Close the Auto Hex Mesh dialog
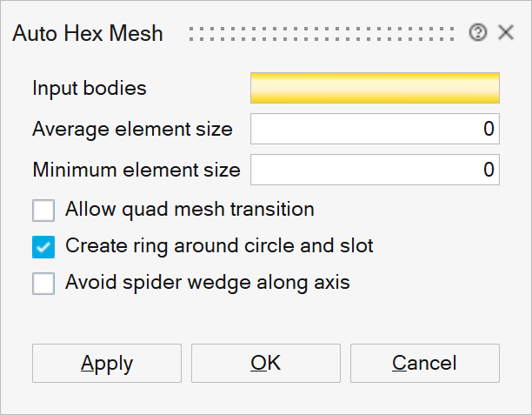The image size is (532, 415). pyautogui.click(x=506, y=34)
